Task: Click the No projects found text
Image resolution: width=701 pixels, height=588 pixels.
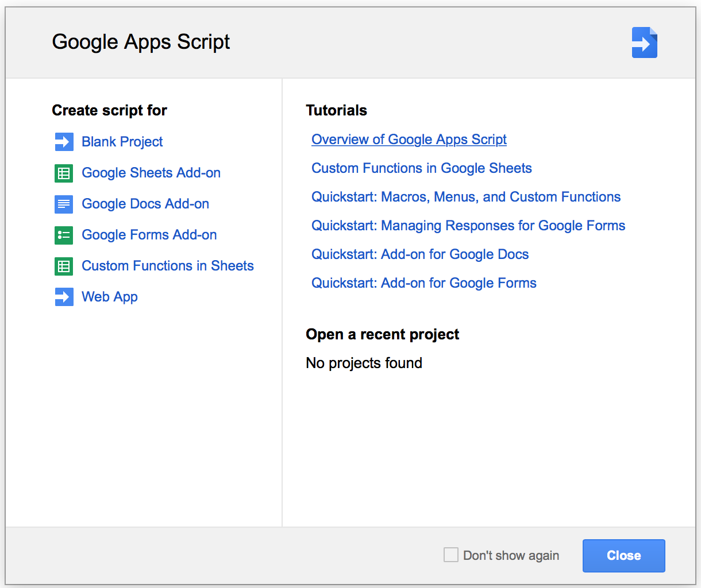Action: [x=364, y=363]
